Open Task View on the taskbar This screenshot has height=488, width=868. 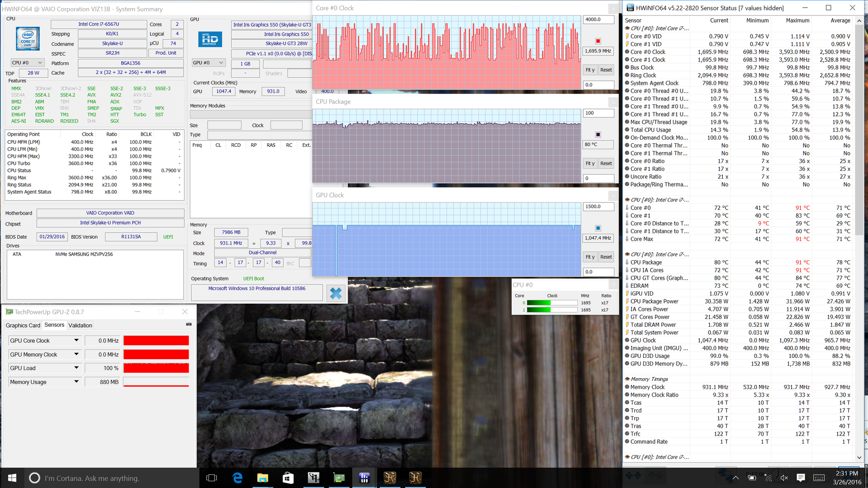[x=212, y=478]
